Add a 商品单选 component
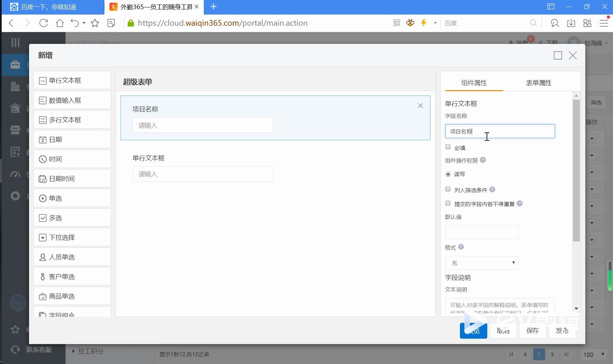The height and width of the screenshot is (364, 613). (72, 296)
